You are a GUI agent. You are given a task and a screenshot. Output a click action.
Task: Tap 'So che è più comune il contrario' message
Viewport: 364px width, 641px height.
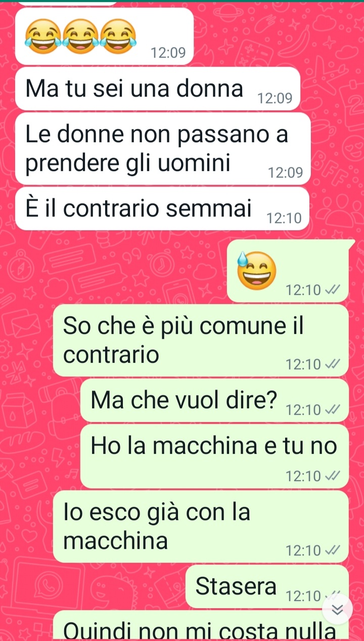click(201, 340)
